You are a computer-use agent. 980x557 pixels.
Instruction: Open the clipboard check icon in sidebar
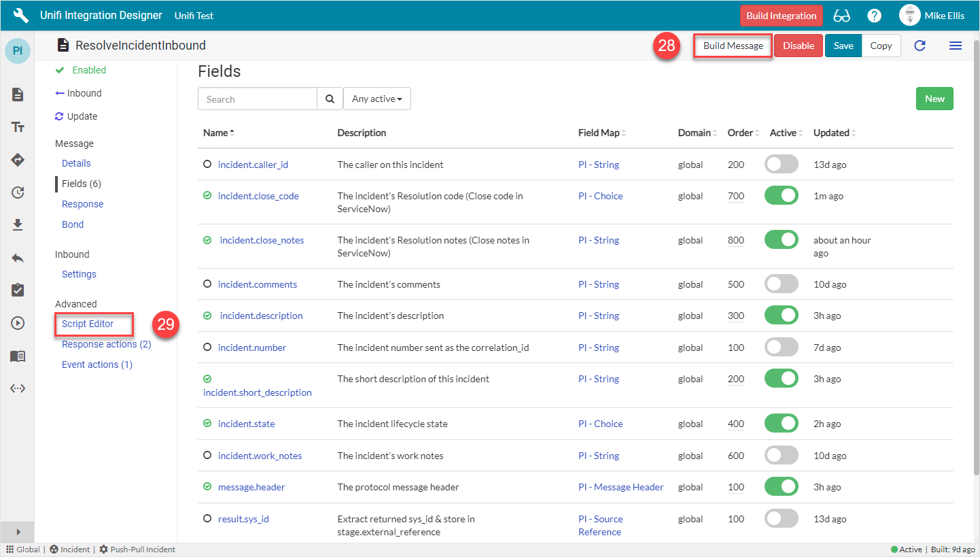click(x=18, y=290)
